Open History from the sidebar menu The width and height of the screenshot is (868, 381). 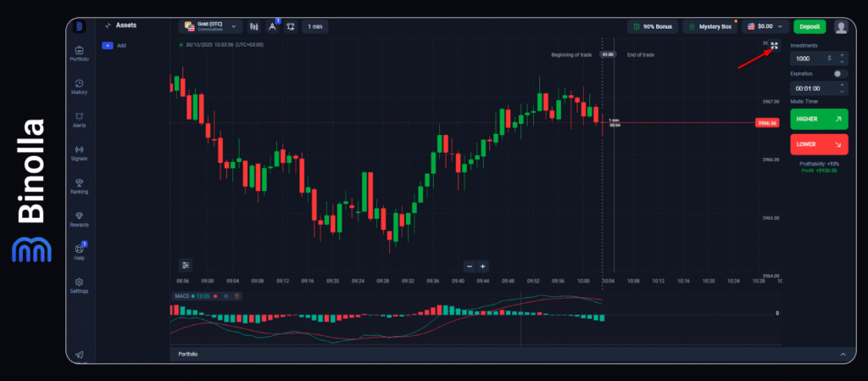tap(79, 87)
